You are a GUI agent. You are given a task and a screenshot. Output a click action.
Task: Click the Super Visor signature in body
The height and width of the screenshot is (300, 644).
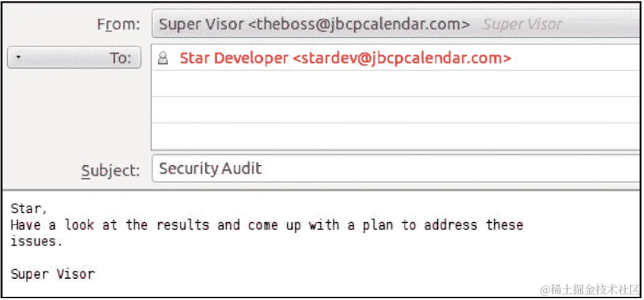point(53,274)
